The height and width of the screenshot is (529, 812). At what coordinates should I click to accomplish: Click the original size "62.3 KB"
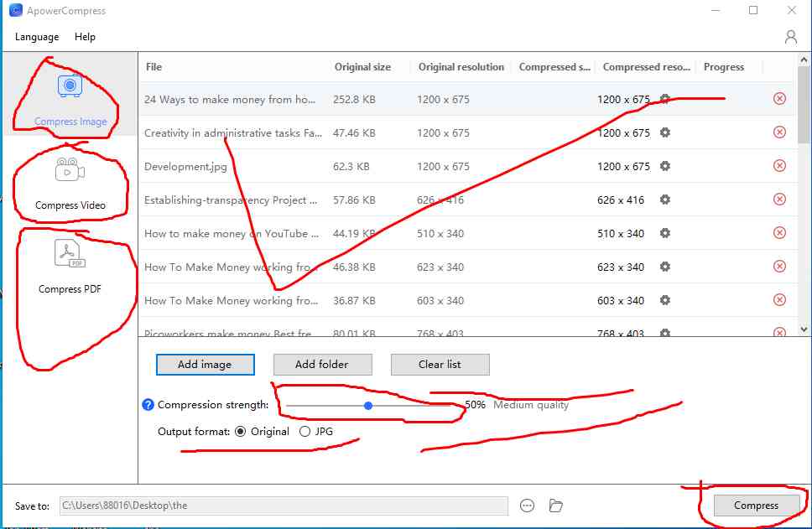pyautogui.click(x=351, y=167)
